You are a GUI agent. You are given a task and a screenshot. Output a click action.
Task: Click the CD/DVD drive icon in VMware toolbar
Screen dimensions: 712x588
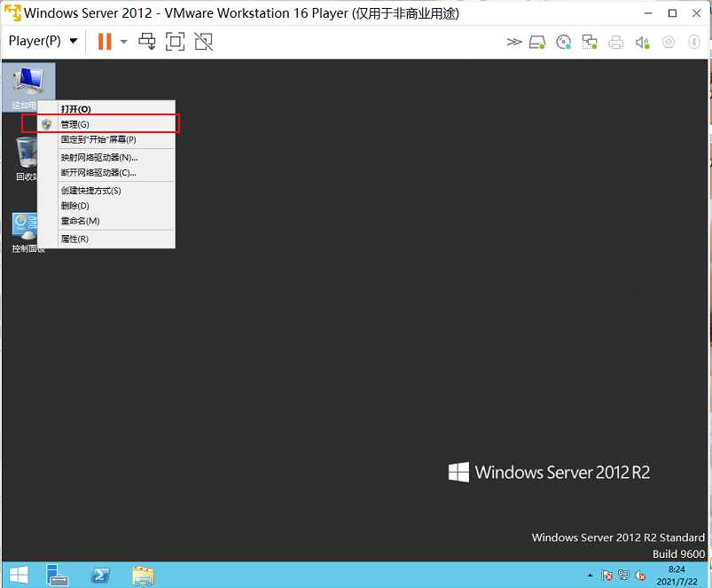coord(563,41)
